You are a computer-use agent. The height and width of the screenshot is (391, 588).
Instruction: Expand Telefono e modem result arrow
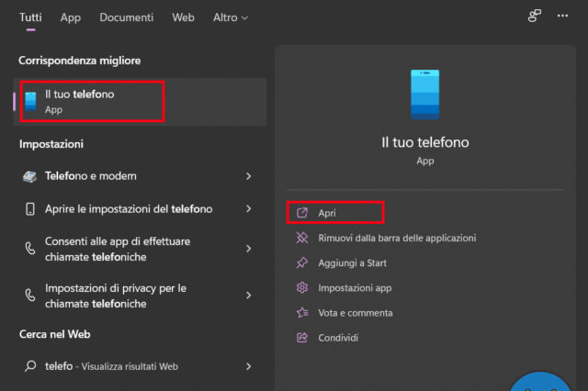pyautogui.click(x=248, y=175)
